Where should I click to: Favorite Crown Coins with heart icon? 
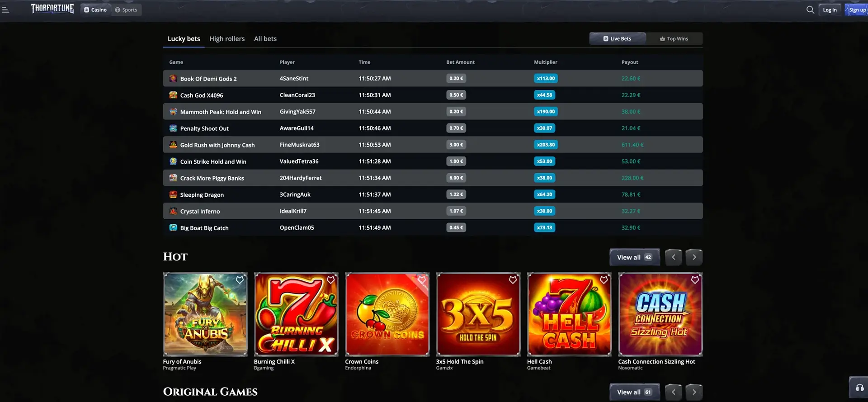click(422, 280)
